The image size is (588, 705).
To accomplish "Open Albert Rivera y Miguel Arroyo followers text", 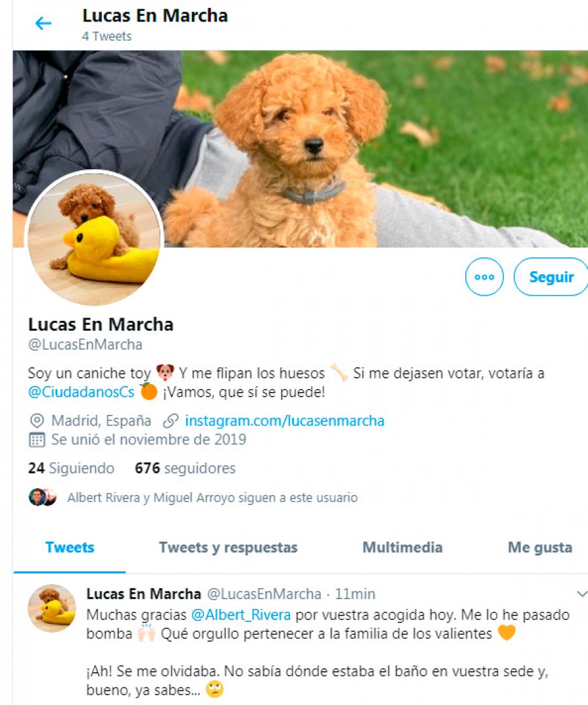I will point(212,498).
